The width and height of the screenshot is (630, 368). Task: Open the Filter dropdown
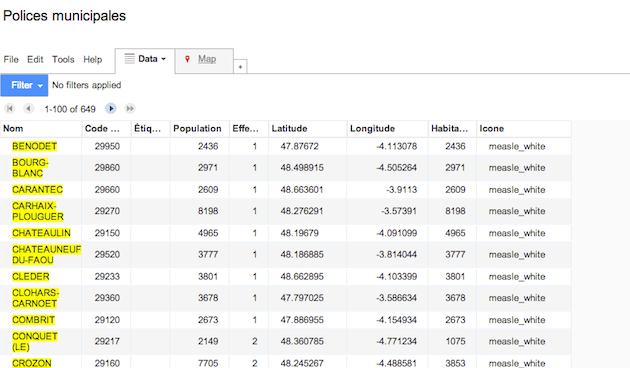coord(24,85)
